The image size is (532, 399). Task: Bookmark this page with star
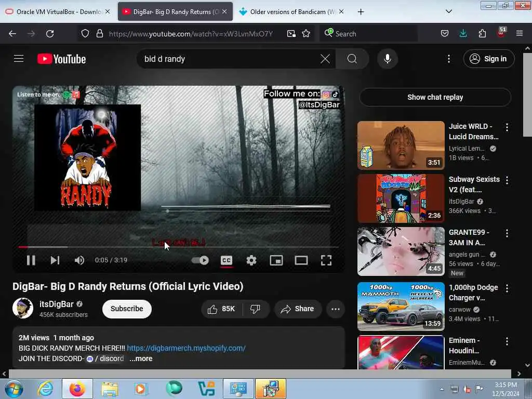tap(306, 34)
